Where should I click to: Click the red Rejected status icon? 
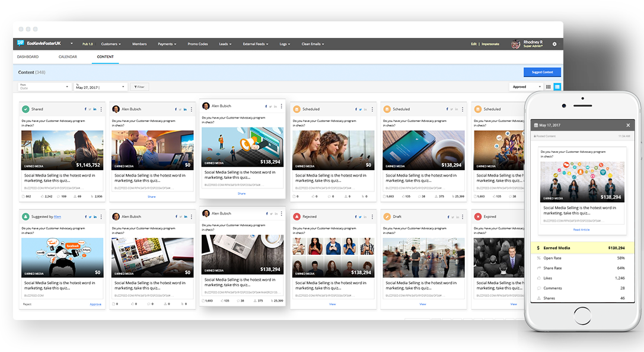coord(297,217)
